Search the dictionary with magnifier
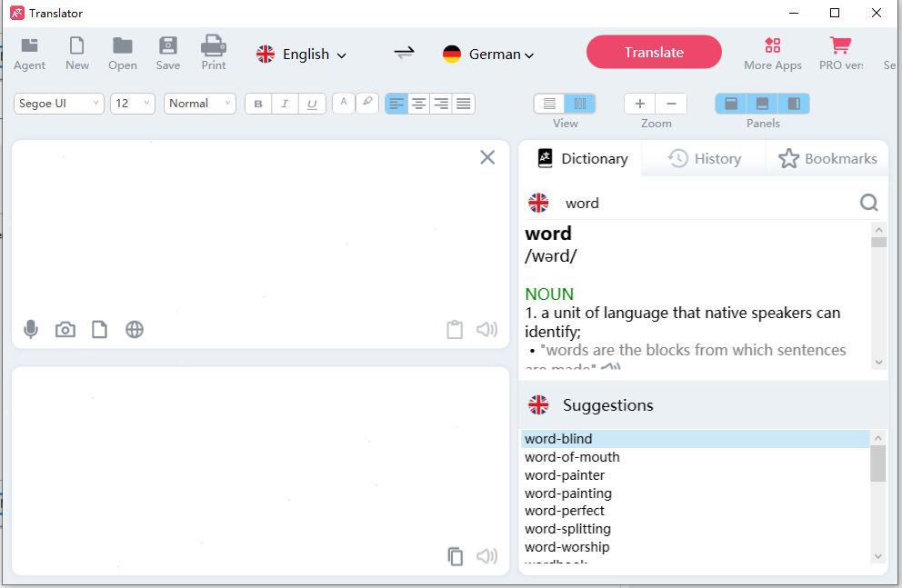 868,203
